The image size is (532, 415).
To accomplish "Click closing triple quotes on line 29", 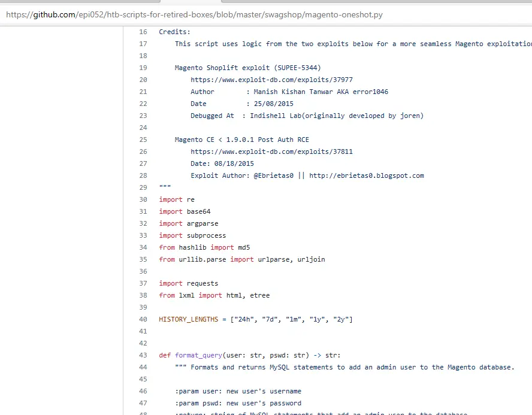I will [x=165, y=187].
